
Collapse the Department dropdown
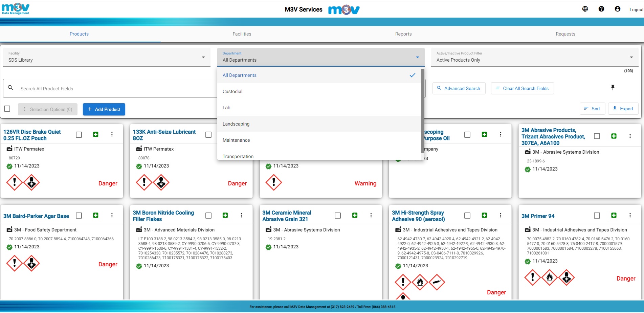click(x=321, y=57)
